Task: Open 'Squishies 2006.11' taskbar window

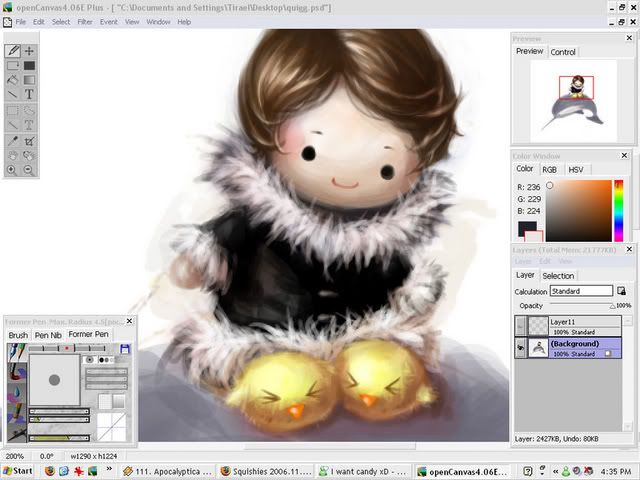Action: click(x=266, y=471)
